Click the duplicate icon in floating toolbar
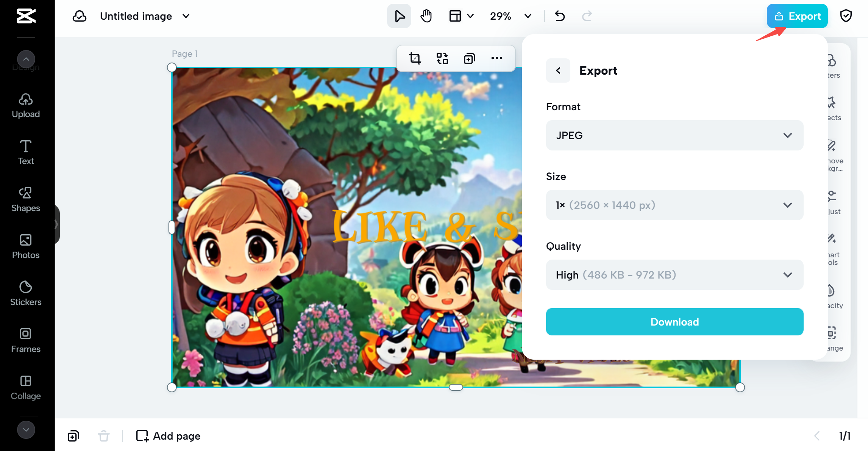Screen dimensions: 868x451 point(469,58)
